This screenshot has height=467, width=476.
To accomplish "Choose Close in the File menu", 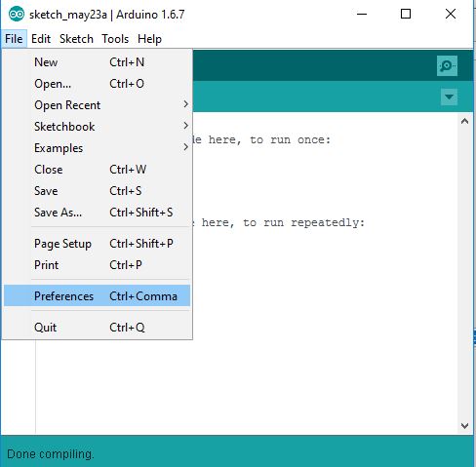I will (97, 170).
